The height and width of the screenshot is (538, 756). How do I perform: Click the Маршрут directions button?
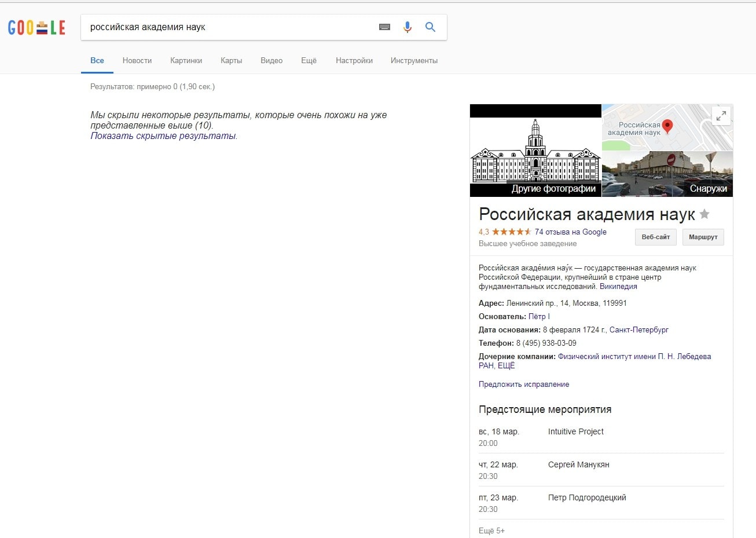(x=703, y=237)
